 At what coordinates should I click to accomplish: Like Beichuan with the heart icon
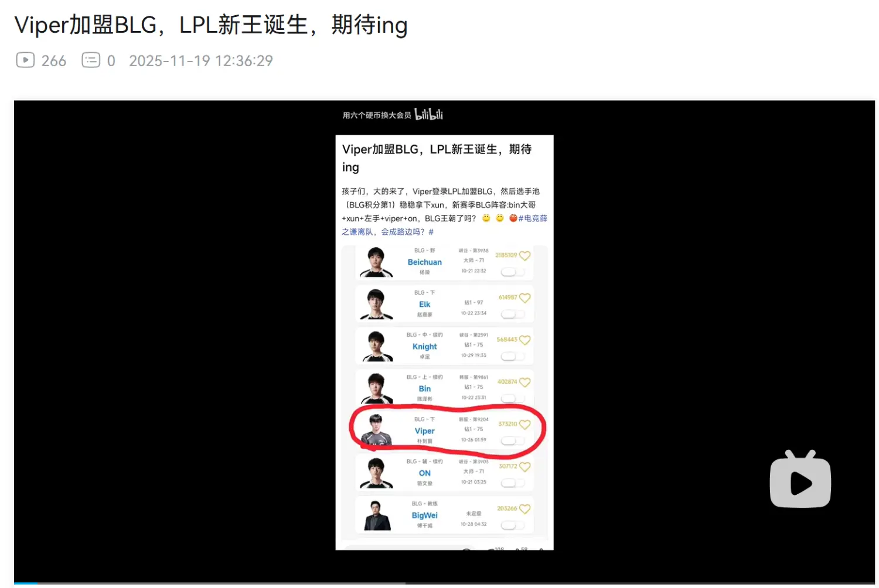point(525,255)
